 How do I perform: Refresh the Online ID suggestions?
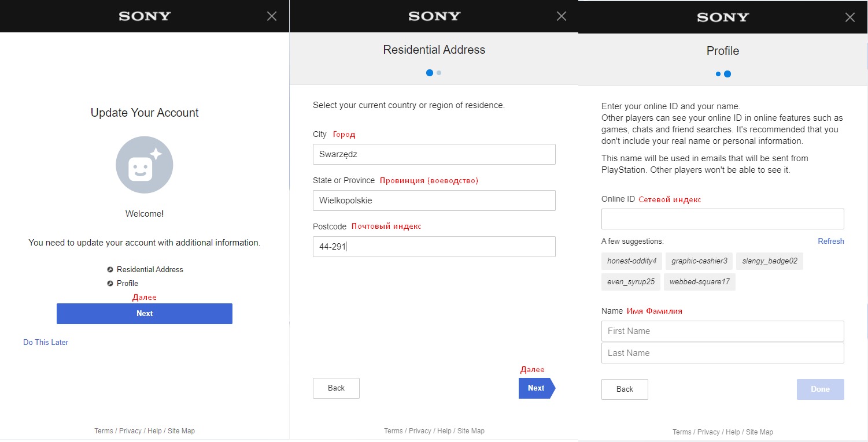point(830,241)
